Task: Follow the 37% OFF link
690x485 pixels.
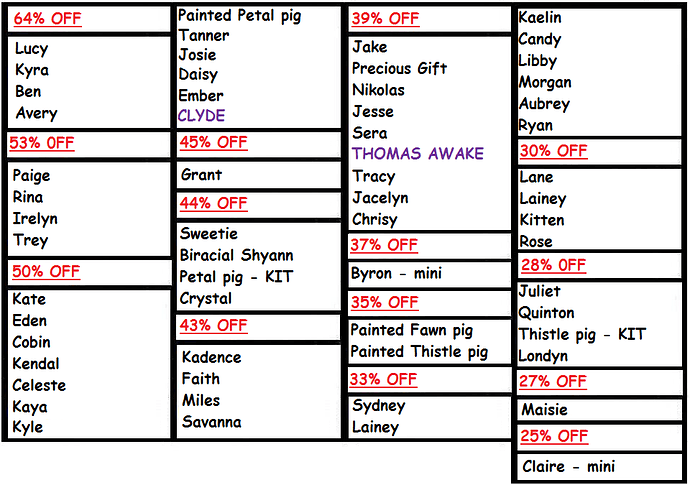Action: point(384,245)
